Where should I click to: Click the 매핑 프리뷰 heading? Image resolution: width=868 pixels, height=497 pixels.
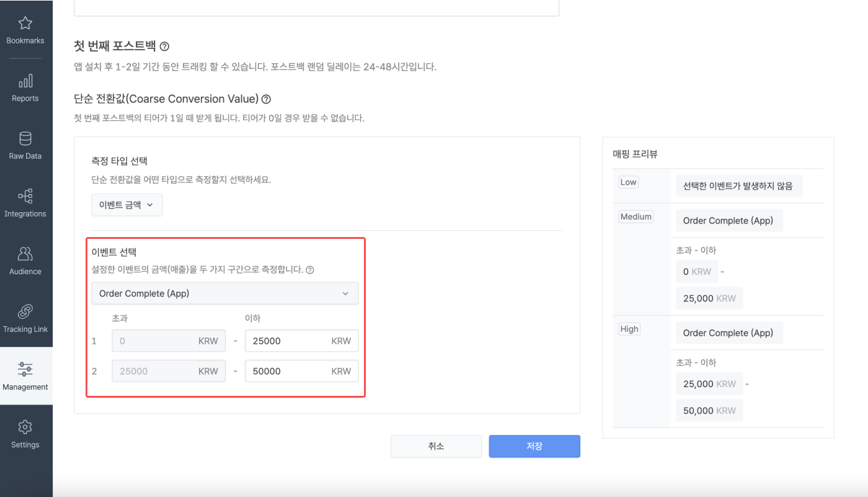(x=635, y=154)
